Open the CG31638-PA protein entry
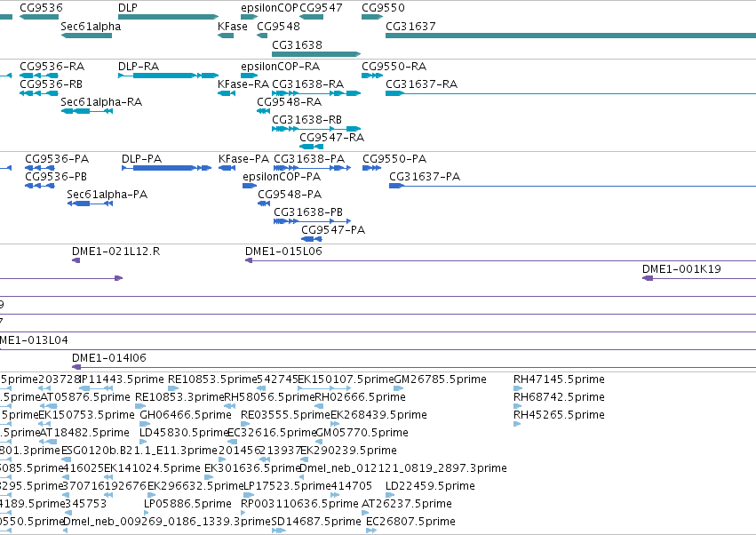The image size is (756, 535). pos(309,159)
